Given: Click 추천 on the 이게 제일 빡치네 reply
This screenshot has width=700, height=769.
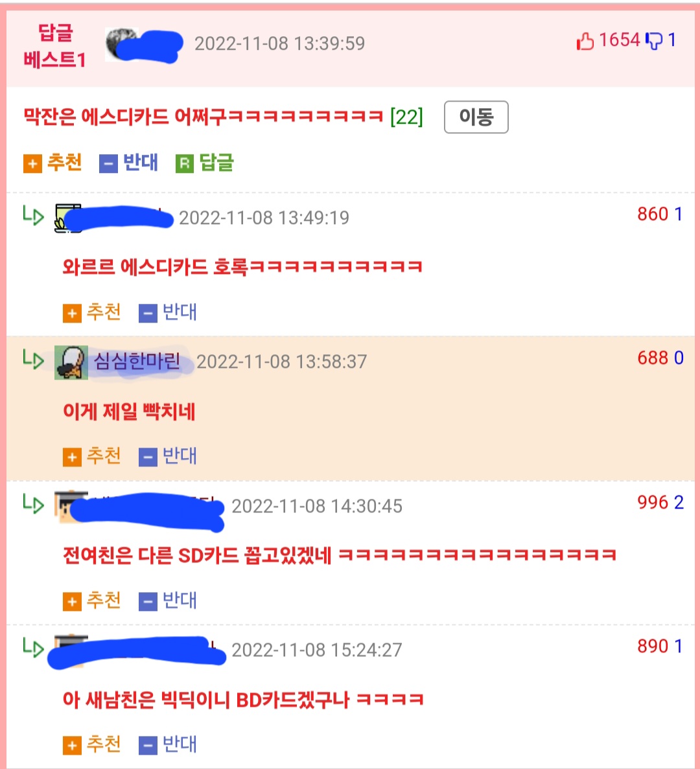Looking at the screenshot, I should click(x=92, y=456).
